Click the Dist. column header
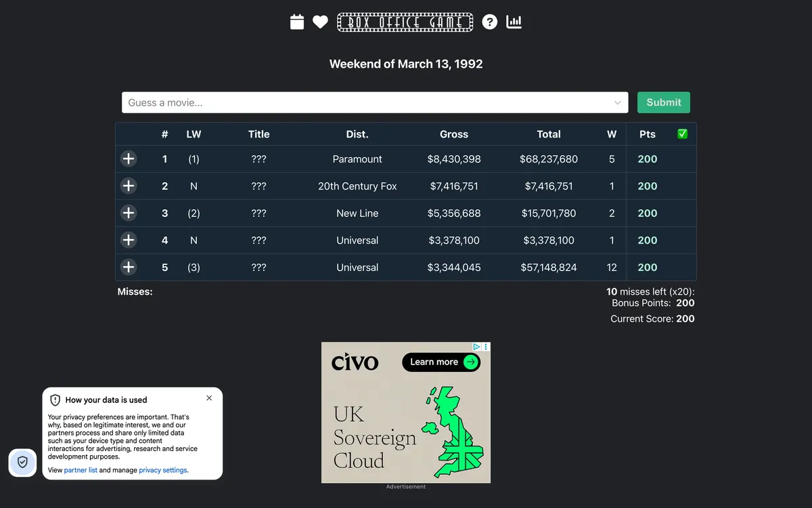812x508 pixels. (357, 134)
